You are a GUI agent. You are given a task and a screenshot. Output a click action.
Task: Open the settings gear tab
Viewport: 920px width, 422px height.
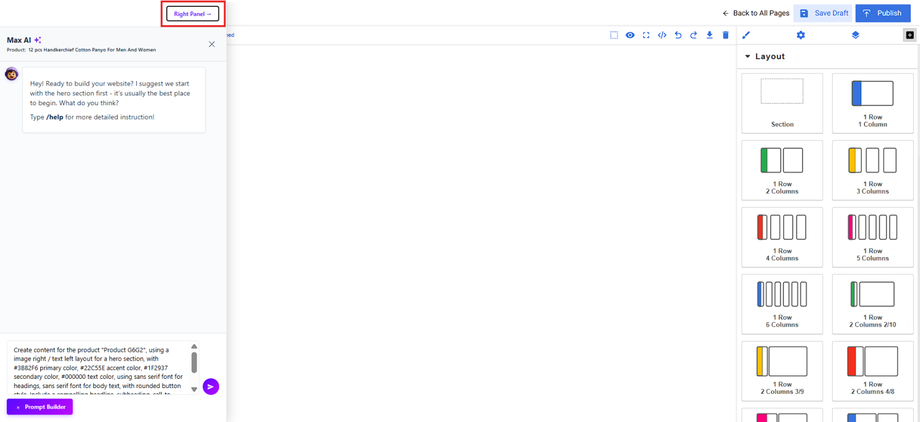800,35
